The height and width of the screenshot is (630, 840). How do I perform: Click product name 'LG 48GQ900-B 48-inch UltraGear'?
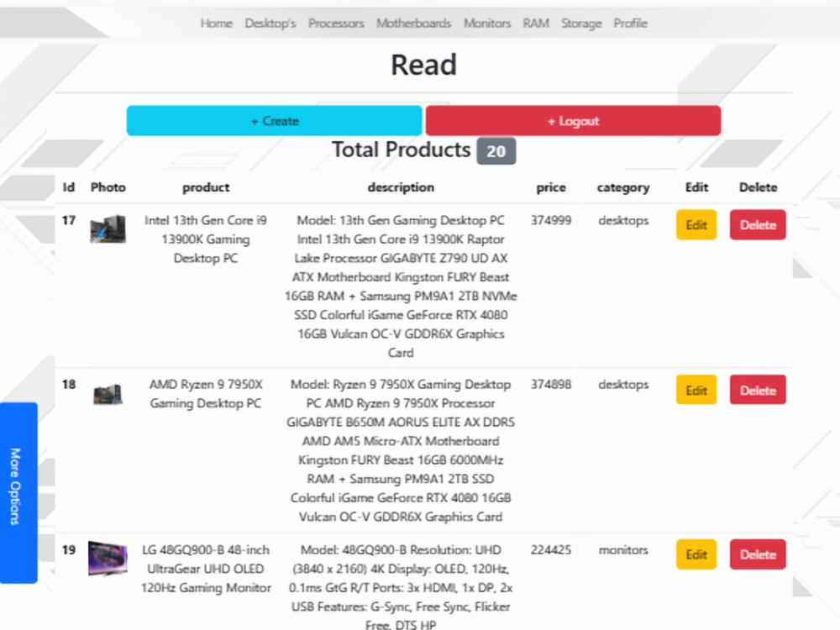(x=206, y=569)
